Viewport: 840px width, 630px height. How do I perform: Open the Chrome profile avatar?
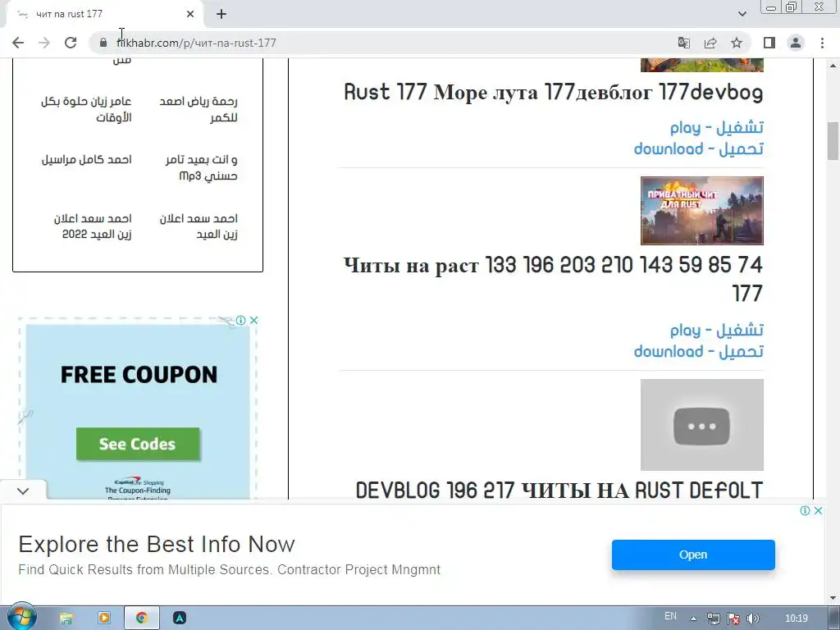pos(796,43)
